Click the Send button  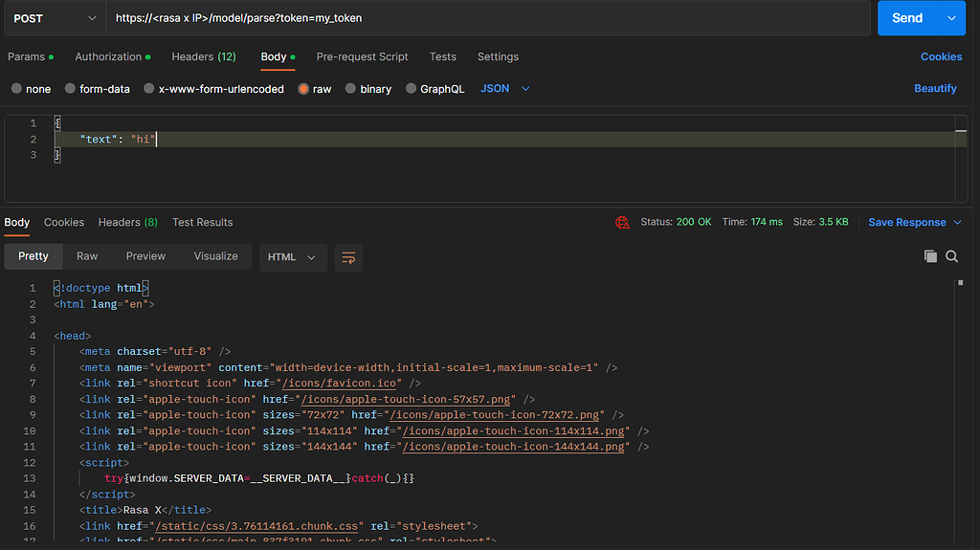pyautogui.click(x=906, y=18)
